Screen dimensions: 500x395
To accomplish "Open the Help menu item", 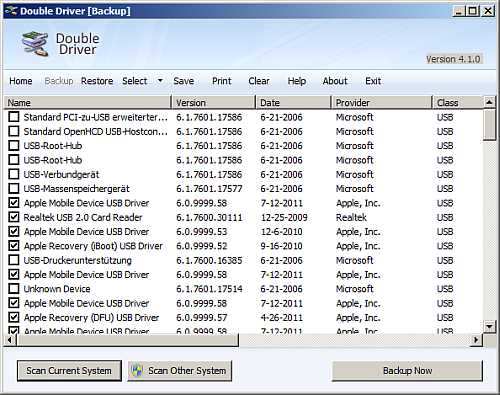I will click(297, 81).
